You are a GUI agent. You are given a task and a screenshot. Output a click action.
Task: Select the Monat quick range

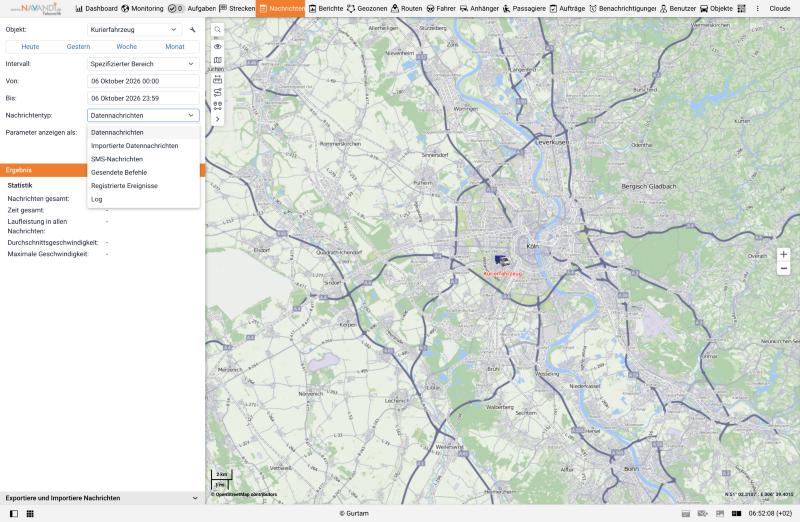tap(174, 46)
